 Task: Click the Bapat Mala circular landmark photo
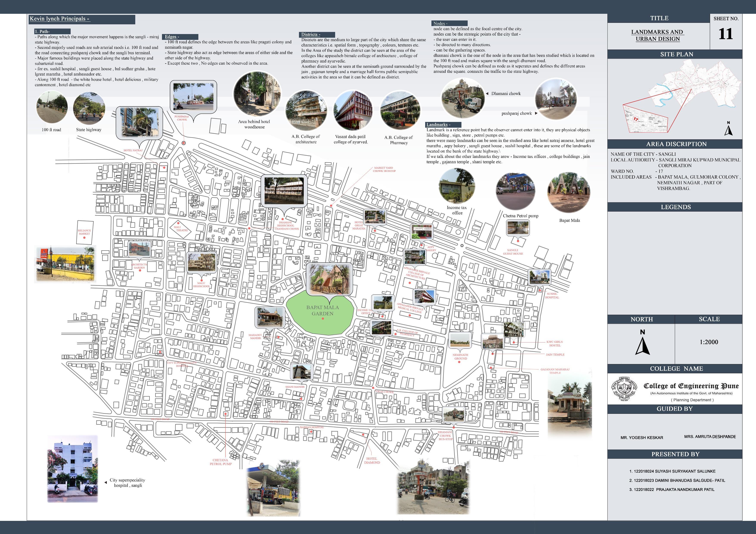tap(569, 193)
